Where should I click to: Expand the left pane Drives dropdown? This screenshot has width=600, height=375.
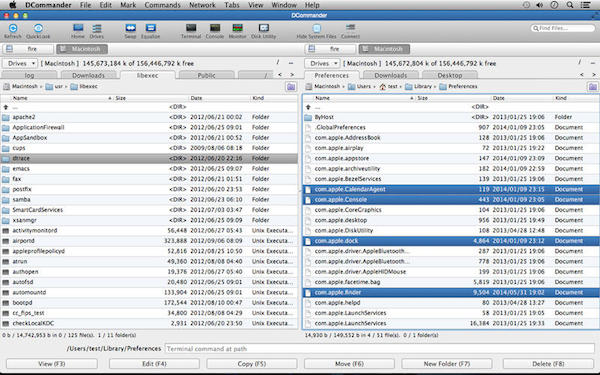point(20,64)
